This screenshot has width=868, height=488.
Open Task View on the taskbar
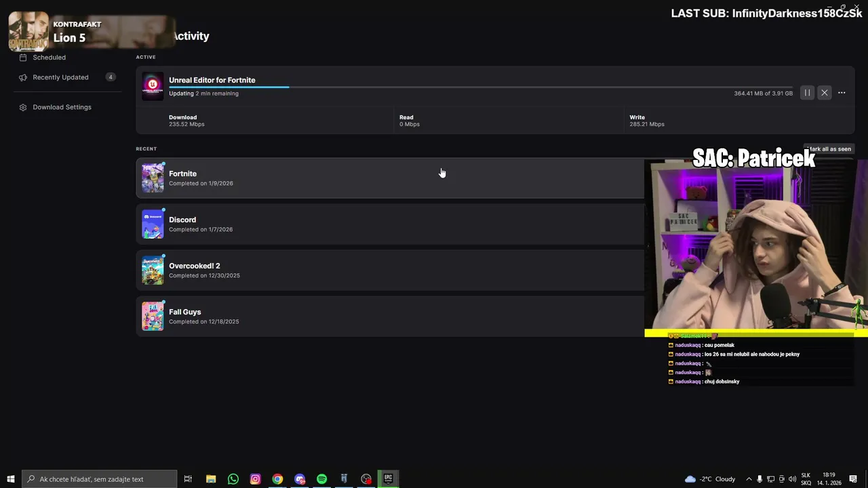click(189, 479)
